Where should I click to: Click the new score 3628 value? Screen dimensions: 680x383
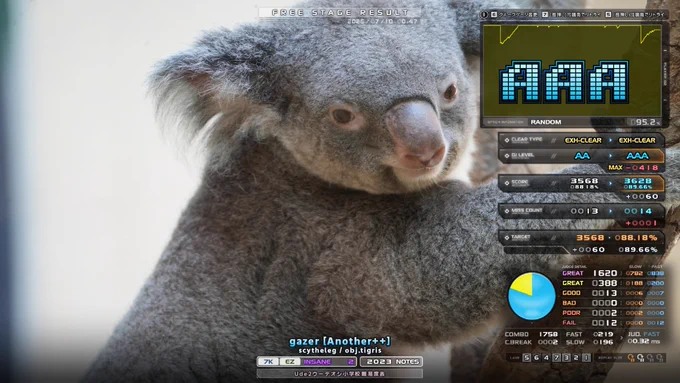coord(638,181)
